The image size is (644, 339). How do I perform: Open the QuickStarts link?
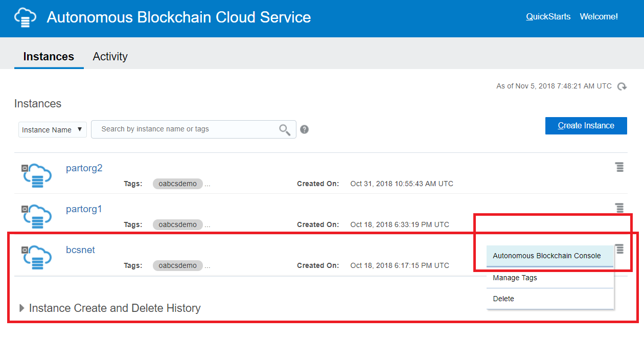pyautogui.click(x=548, y=17)
